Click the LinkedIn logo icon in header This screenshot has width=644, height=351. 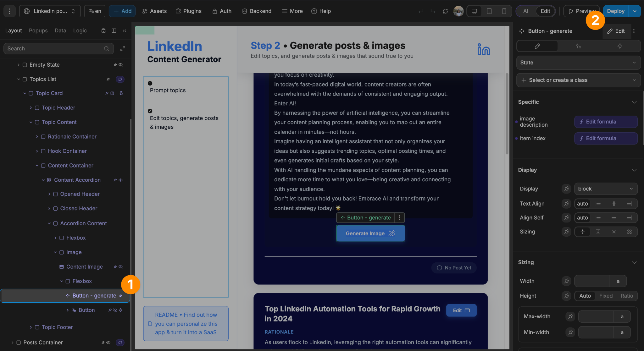click(484, 49)
